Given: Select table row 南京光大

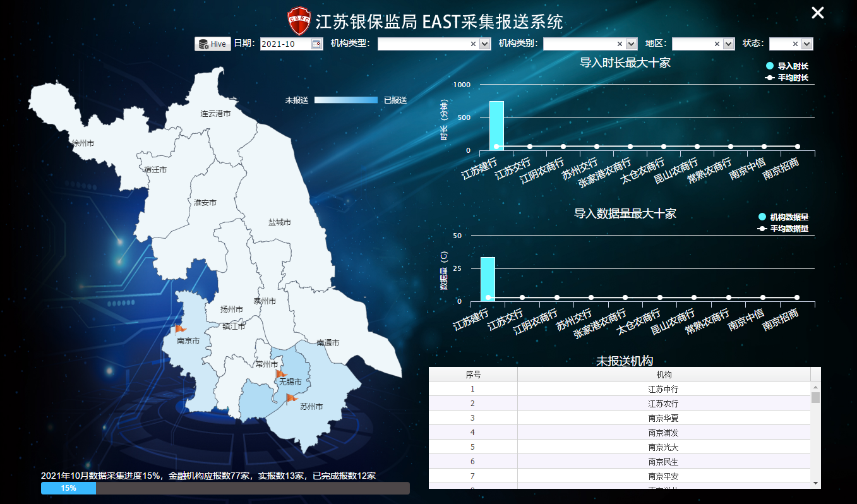Looking at the screenshot, I should (620, 447).
